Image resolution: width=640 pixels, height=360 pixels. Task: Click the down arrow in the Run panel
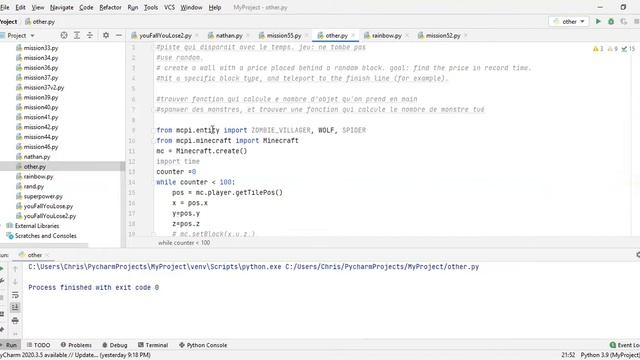(x=15, y=282)
